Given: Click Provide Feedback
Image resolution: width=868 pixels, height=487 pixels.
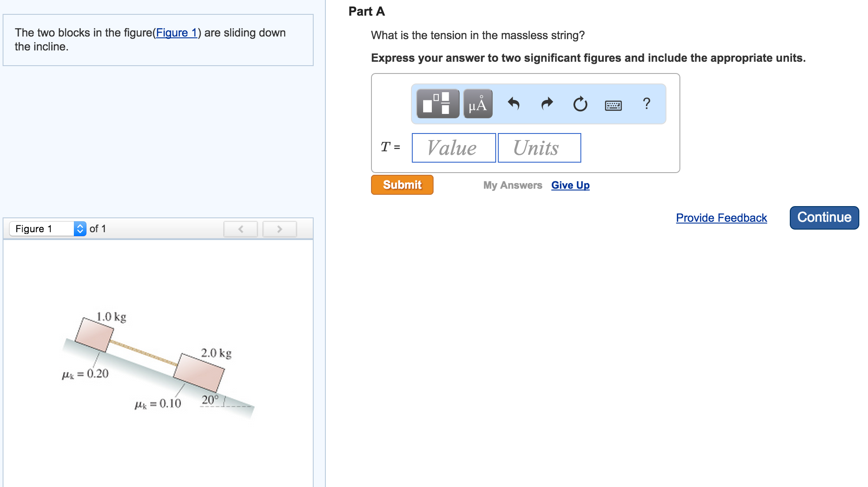Looking at the screenshot, I should [721, 217].
